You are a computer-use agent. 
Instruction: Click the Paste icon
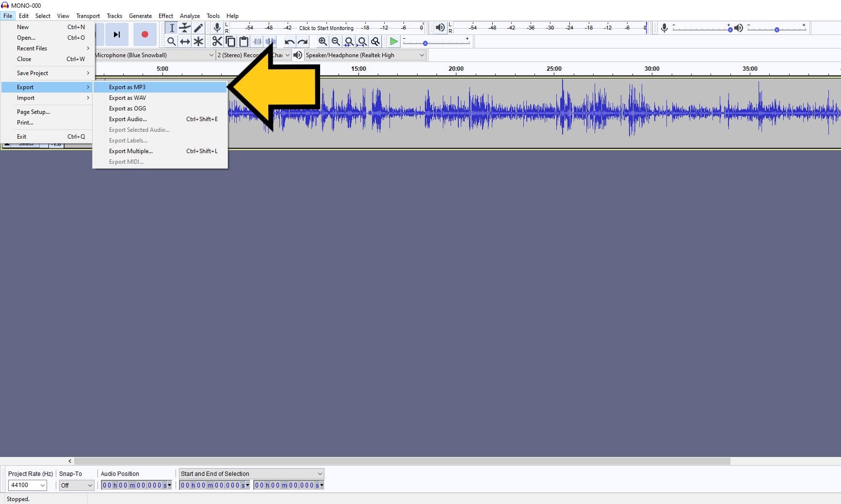tap(244, 42)
